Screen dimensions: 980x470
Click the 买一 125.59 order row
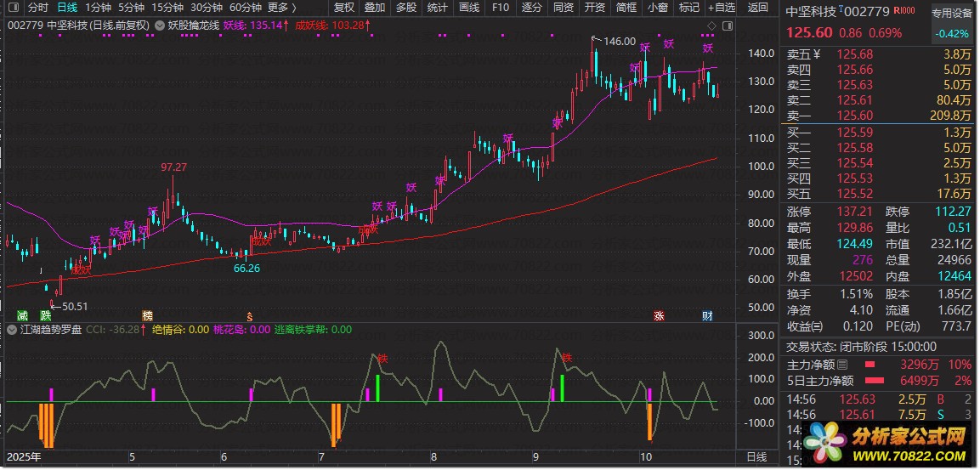(879, 132)
